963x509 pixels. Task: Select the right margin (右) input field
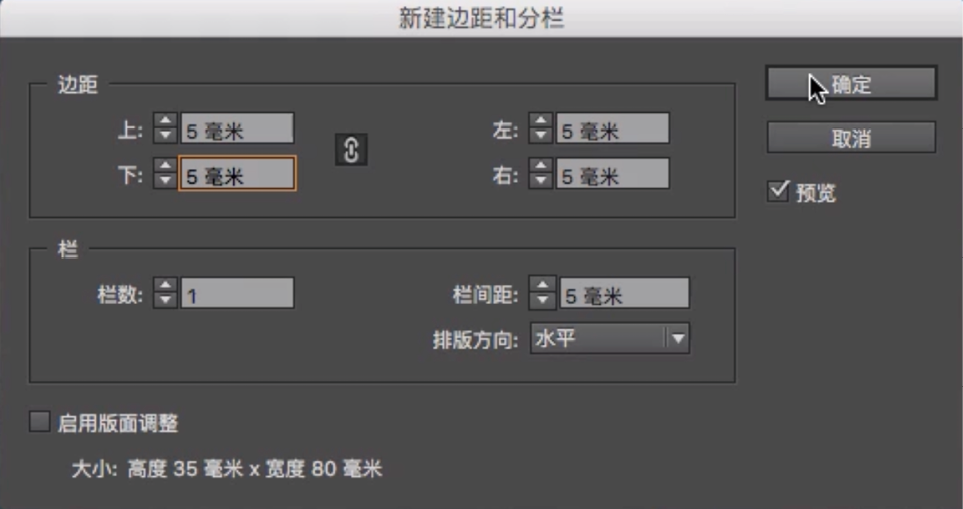coord(612,175)
